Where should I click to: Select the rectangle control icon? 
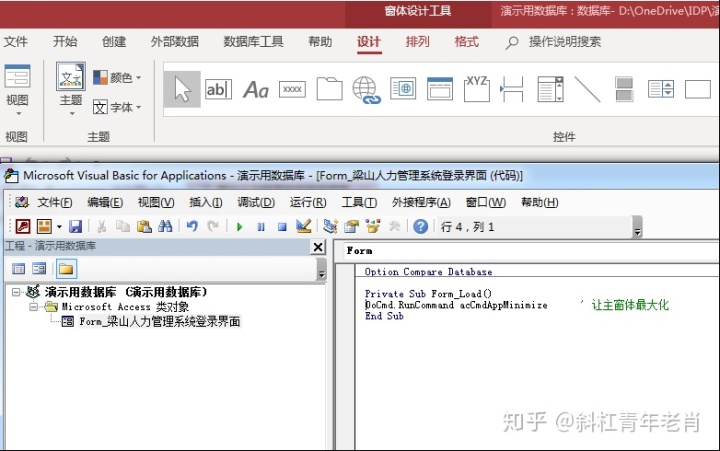click(x=698, y=89)
